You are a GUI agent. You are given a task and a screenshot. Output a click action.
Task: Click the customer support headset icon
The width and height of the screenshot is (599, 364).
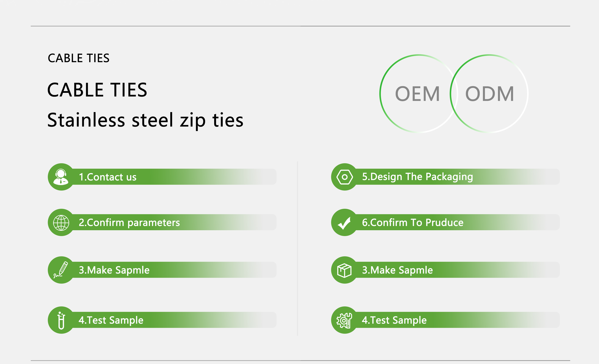coord(61,177)
